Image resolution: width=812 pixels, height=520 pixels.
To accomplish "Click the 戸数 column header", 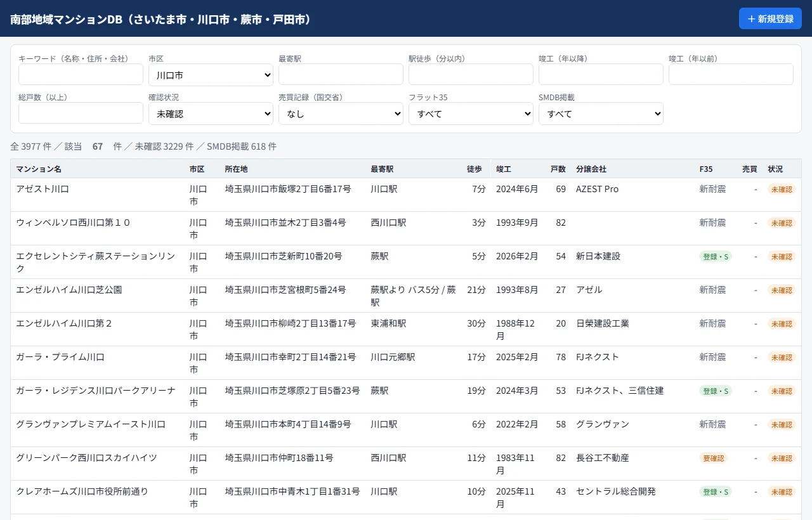I will click(x=558, y=169).
